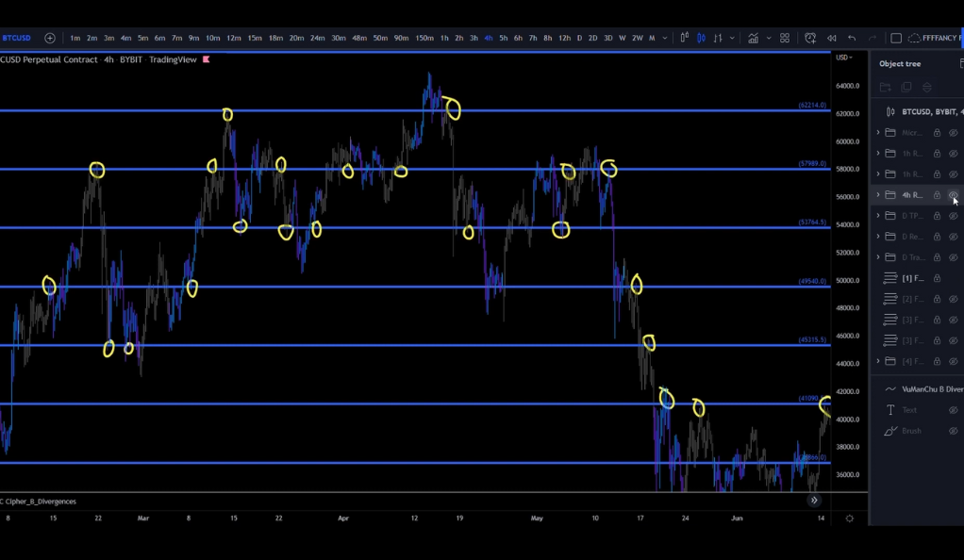The image size is (964, 560).
Task: Toggle visibility of the Text object
Action: point(953,410)
